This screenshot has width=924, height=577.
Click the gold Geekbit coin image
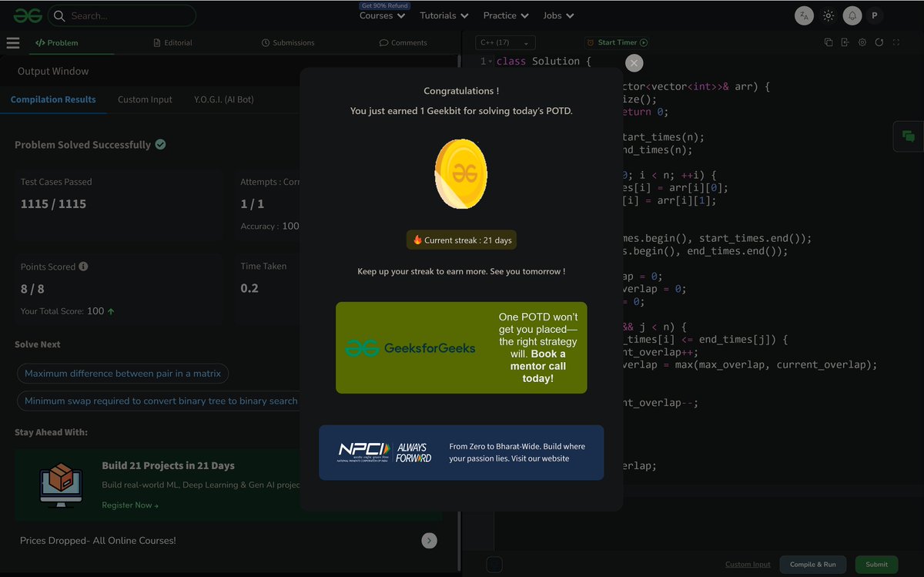(x=461, y=173)
